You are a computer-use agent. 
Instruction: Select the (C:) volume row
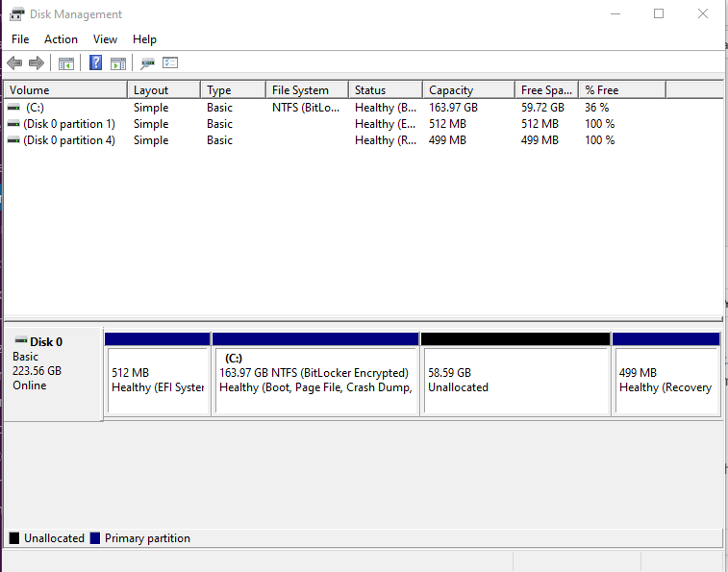[336, 108]
